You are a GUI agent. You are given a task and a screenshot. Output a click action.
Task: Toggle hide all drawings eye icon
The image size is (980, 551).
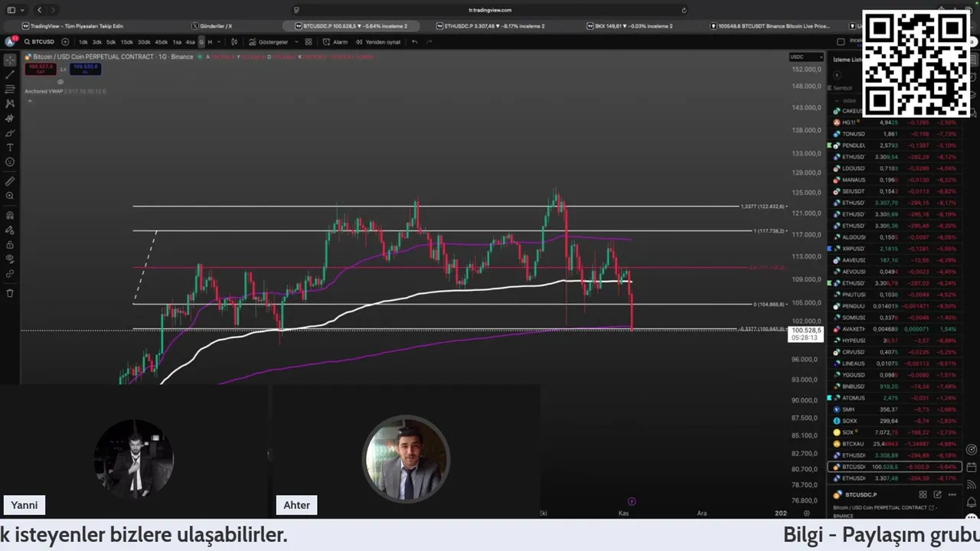tap(10, 259)
